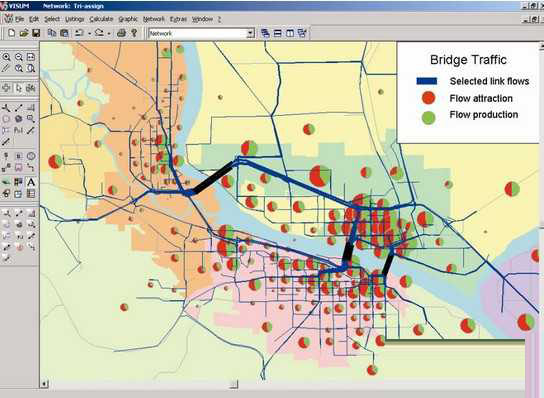Select the measure distance line tool
This screenshot has width=544, height=398.
[6, 68]
